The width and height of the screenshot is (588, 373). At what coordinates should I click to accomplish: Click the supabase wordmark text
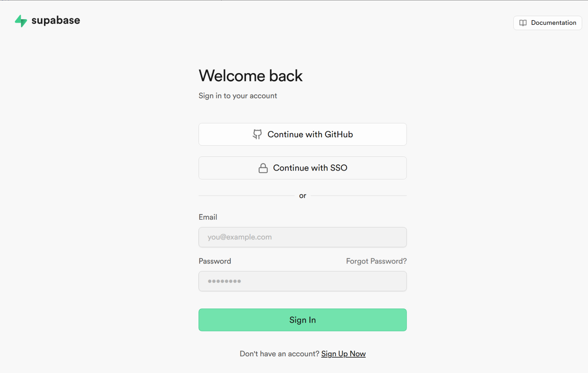pos(56,20)
